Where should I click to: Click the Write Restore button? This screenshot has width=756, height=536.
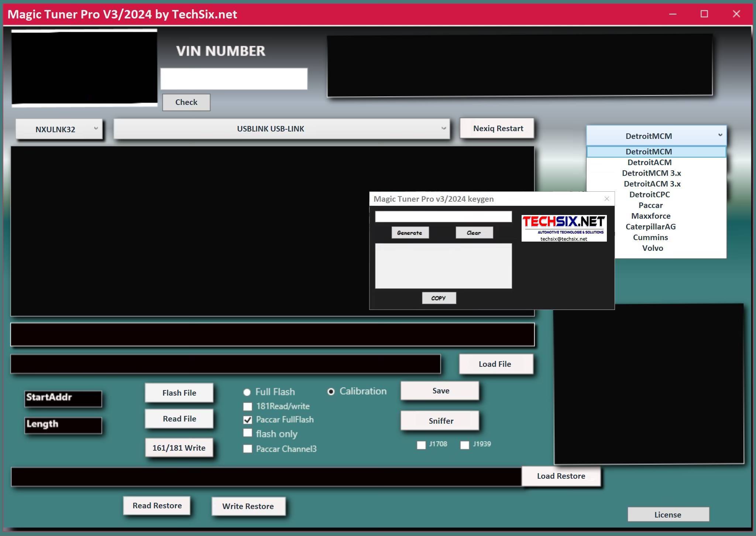[248, 506]
